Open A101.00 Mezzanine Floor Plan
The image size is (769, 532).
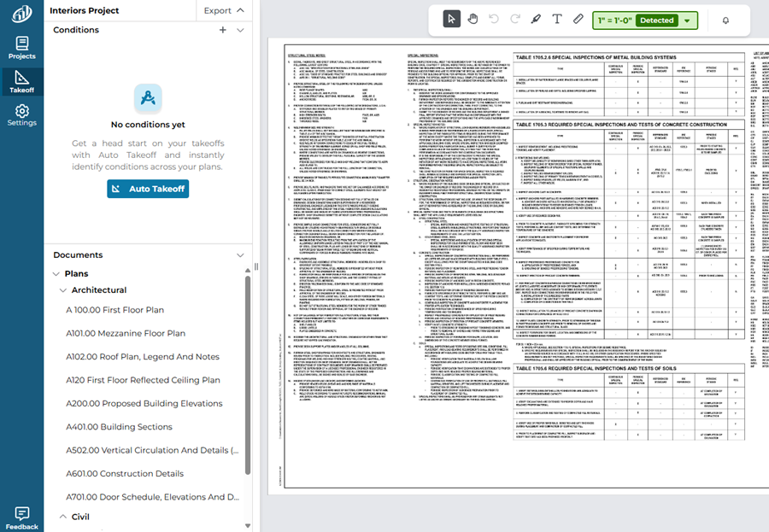[x=126, y=333]
